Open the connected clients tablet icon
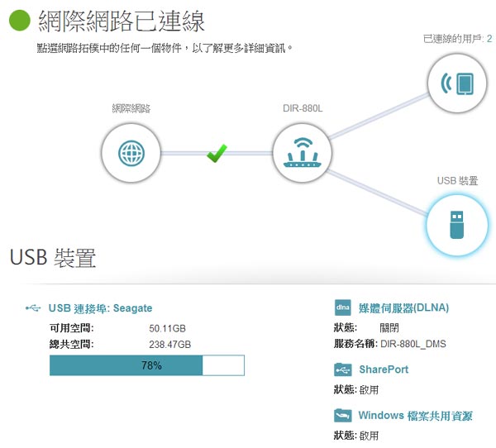This screenshot has height=448, width=496. (455, 83)
